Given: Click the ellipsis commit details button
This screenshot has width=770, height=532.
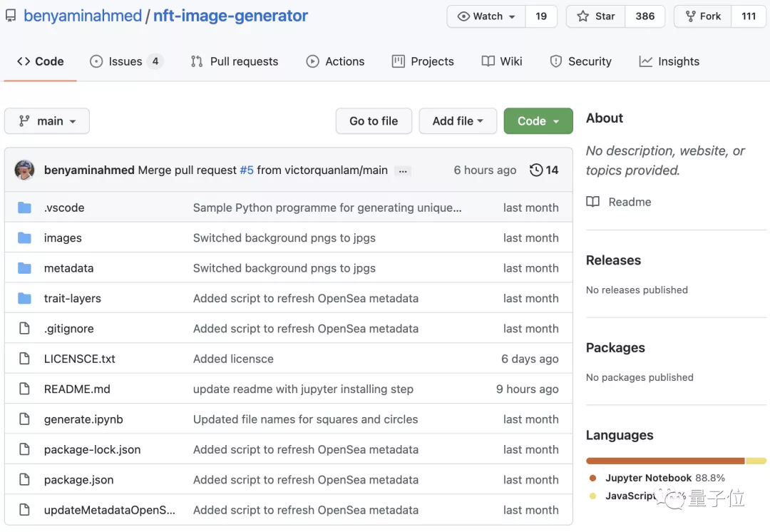Looking at the screenshot, I should pyautogui.click(x=403, y=170).
